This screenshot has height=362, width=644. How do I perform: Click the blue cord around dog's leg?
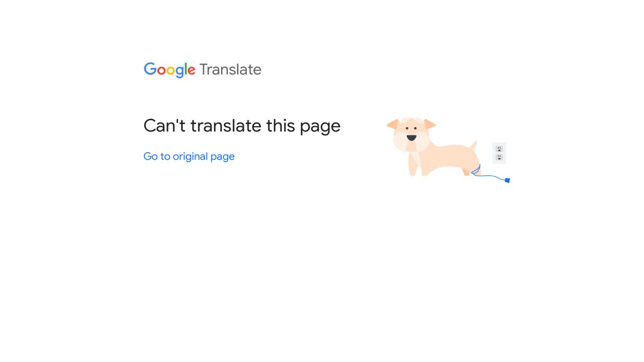(x=475, y=170)
